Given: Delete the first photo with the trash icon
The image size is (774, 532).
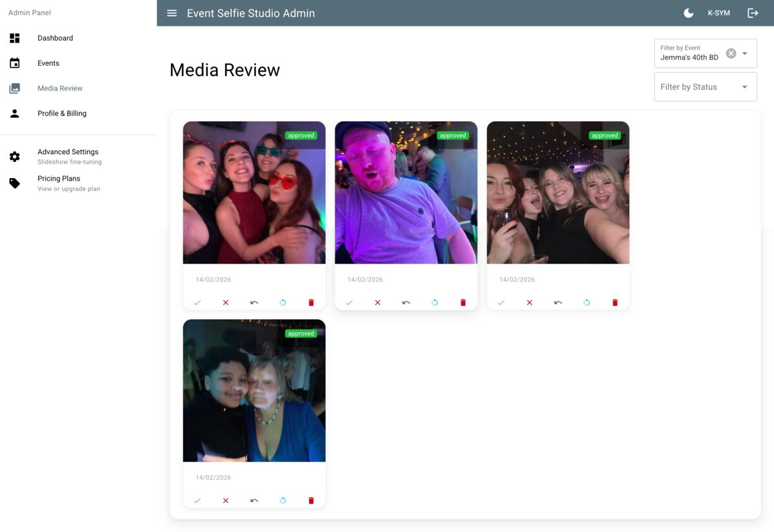Looking at the screenshot, I should (x=311, y=302).
